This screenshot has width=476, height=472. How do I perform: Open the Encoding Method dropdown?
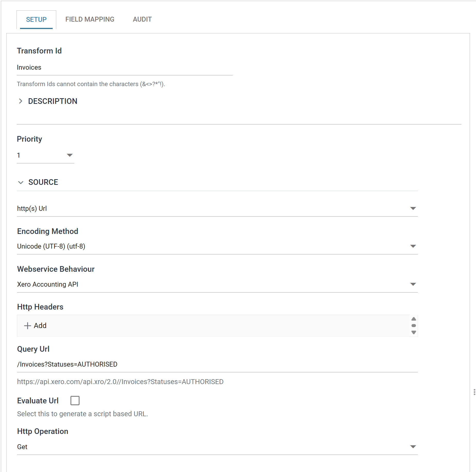point(217,246)
